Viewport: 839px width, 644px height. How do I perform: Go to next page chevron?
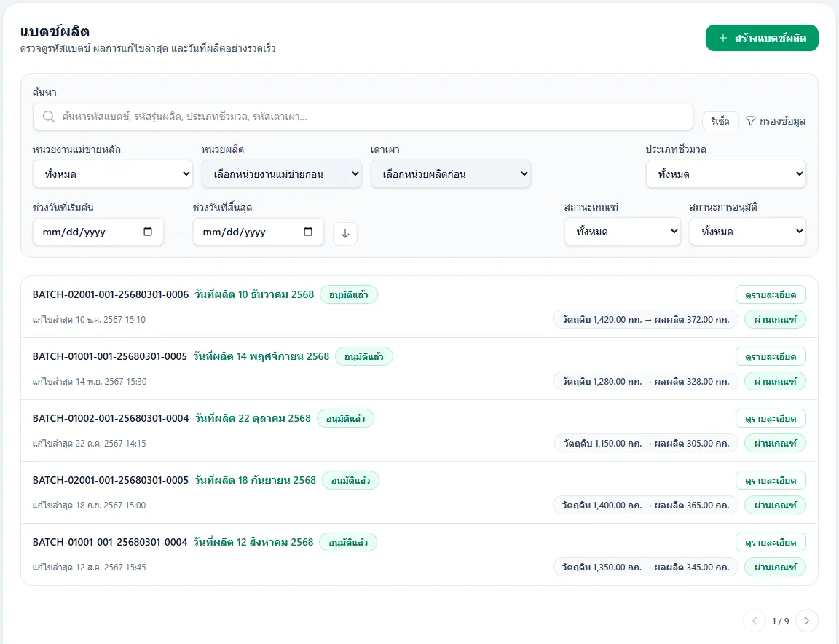807,621
